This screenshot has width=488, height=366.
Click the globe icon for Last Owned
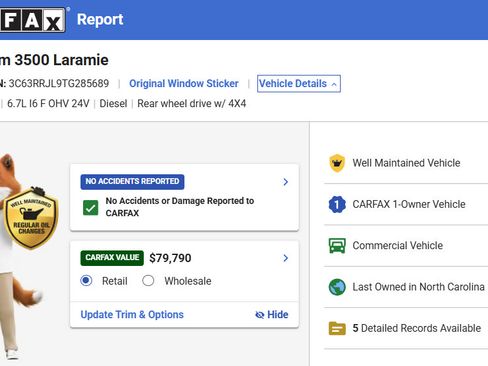click(337, 287)
